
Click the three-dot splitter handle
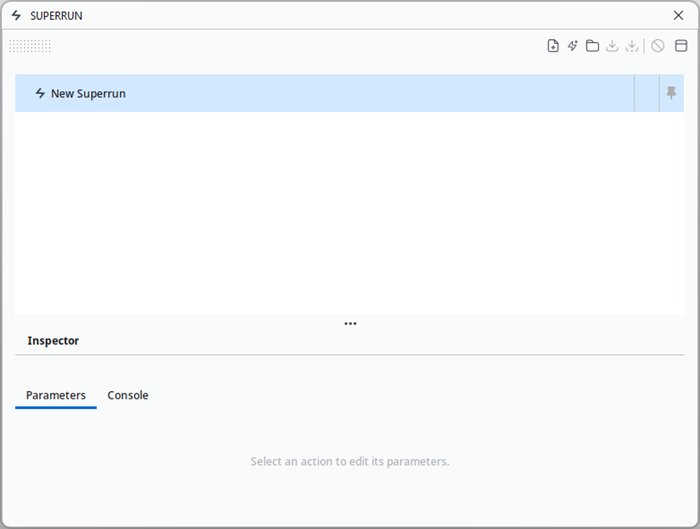[350, 323]
